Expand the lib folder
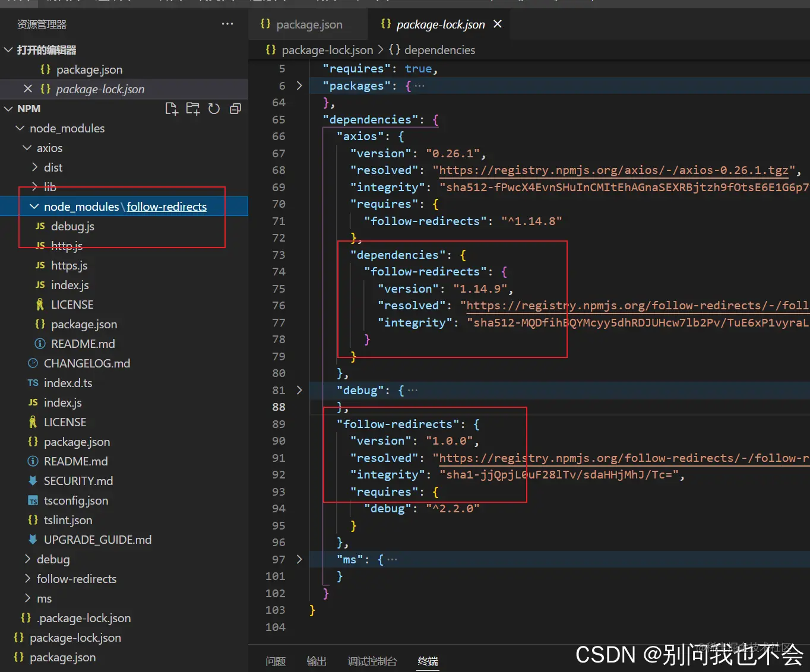Viewport: 810px width, 672px height. coord(34,187)
